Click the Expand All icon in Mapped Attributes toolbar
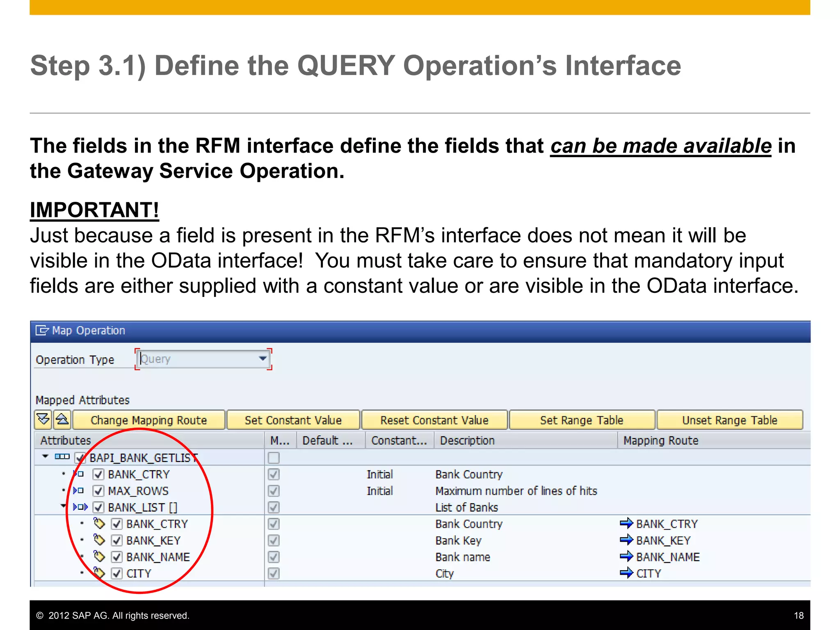Image resolution: width=840 pixels, height=630 pixels. pyautogui.click(x=43, y=420)
